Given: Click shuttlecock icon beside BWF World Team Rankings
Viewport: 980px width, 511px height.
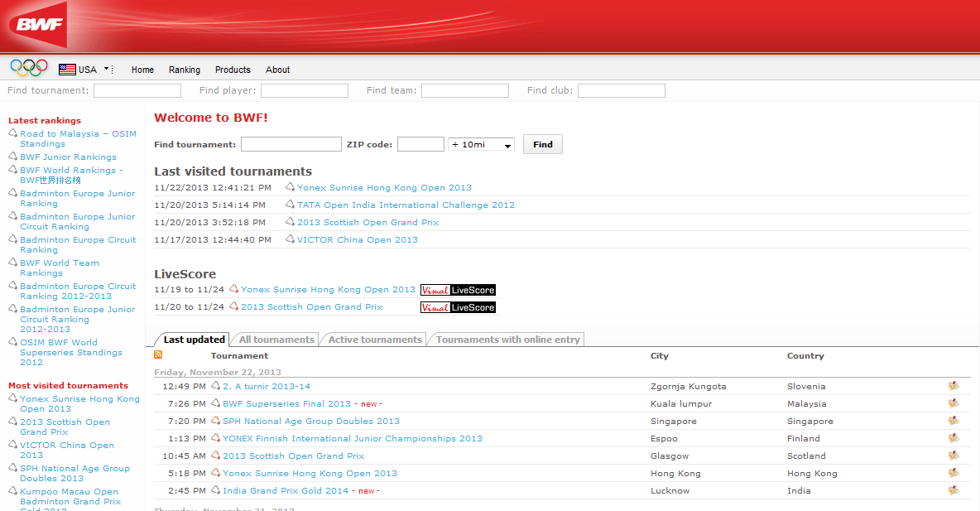Looking at the screenshot, I should pos(12,262).
